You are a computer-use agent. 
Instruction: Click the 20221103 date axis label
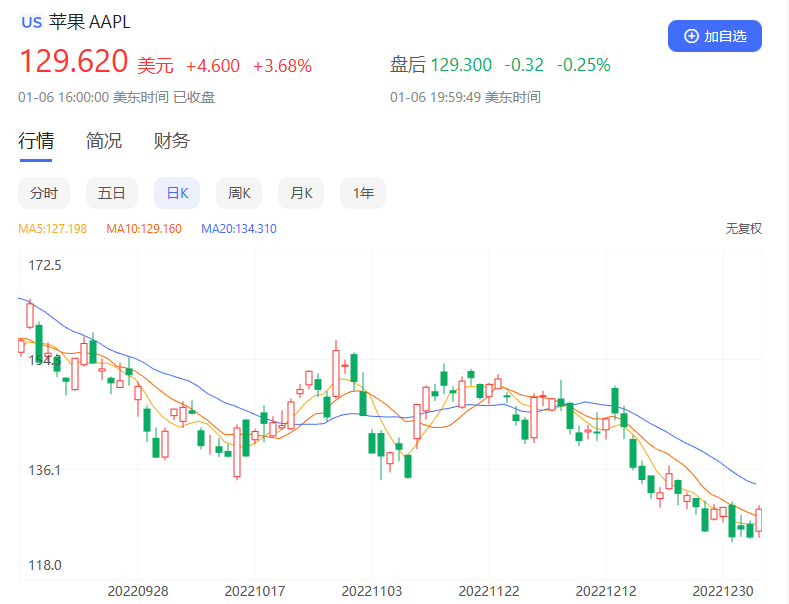point(372,591)
